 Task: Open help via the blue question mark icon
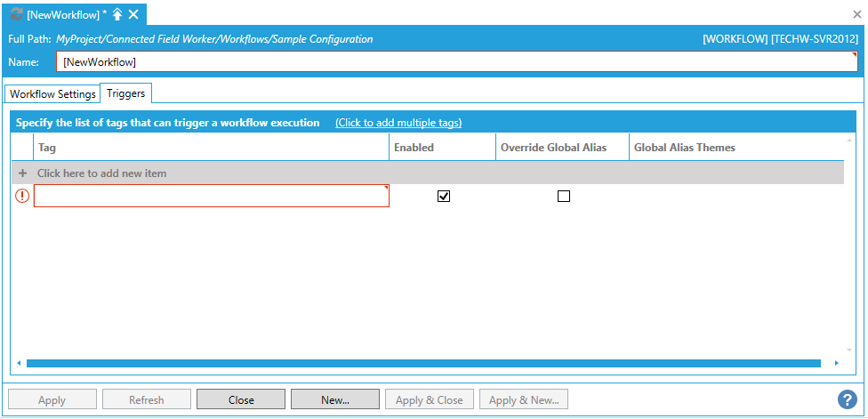pyautogui.click(x=848, y=399)
